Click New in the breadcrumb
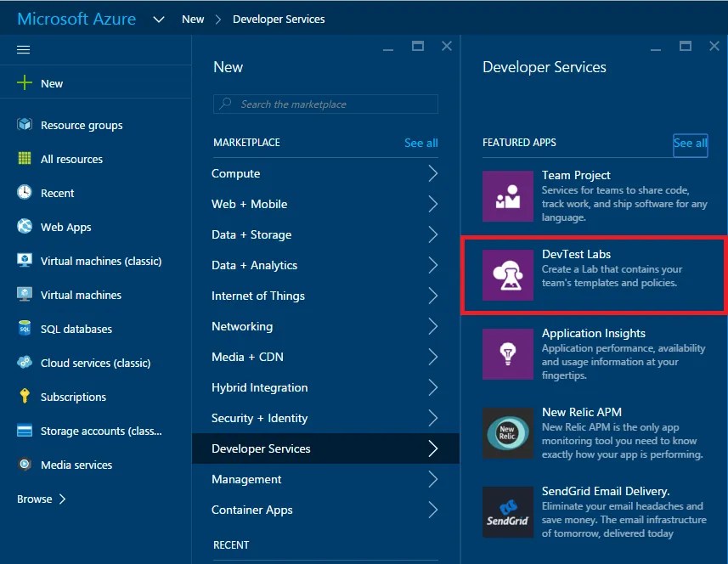 pos(193,20)
